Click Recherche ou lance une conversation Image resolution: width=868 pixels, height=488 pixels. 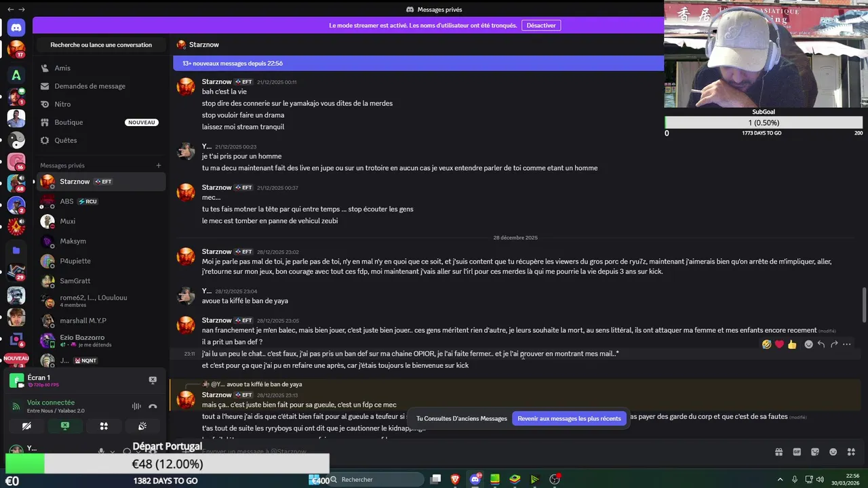(x=101, y=45)
